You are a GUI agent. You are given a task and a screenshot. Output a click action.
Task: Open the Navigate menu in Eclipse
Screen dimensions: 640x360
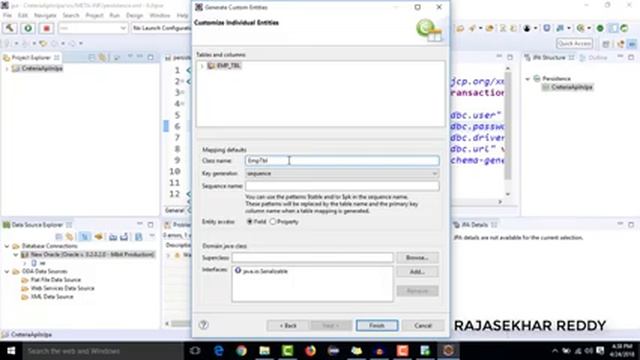tap(45, 16)
